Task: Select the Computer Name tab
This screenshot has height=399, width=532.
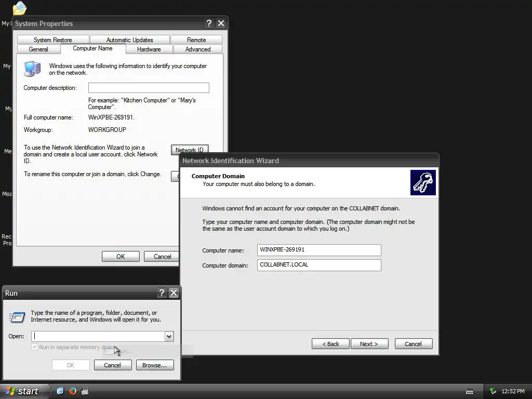Action: tap(92, 48)
